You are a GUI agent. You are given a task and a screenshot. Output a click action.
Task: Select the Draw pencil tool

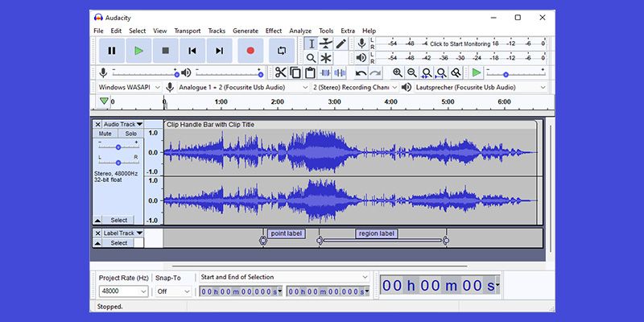click(341, 43)
